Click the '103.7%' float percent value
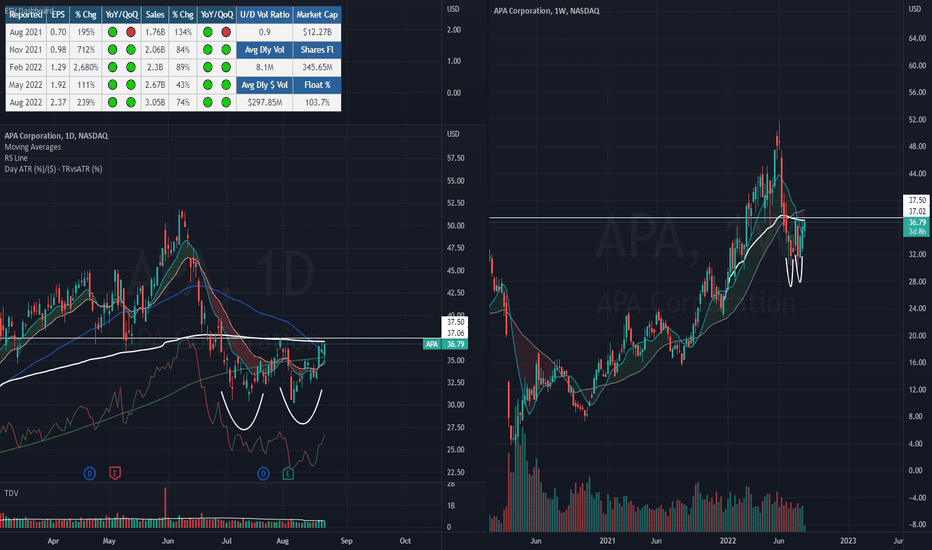 pyautogui.click(x=317, y=102)
